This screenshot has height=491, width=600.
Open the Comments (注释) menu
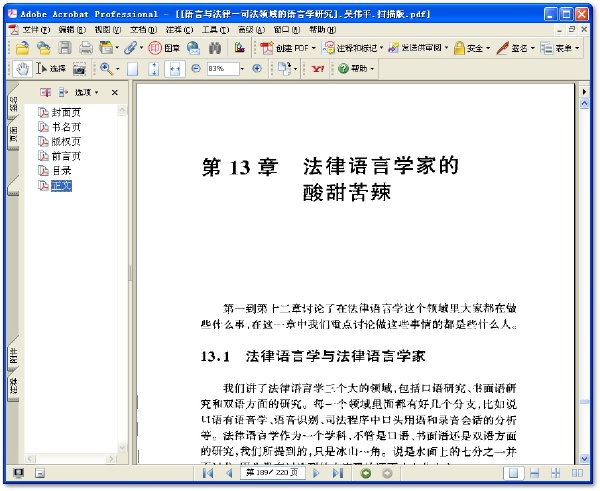[x=179, y=29]
